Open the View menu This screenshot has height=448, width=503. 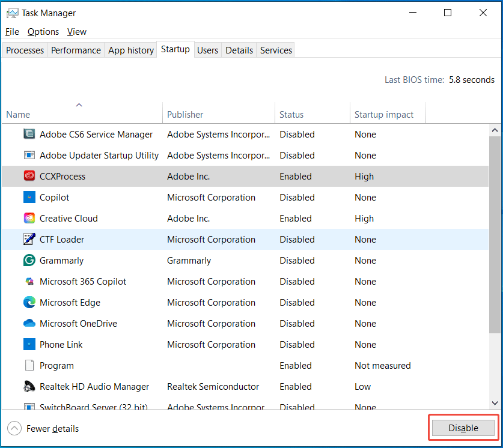click(x=77, y=32)
